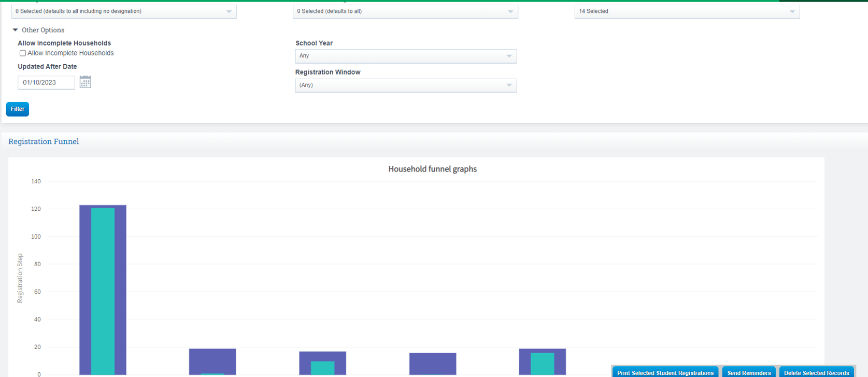Click the 'Registration Step' axis label
This screenshot has height=377, width=868.
(x=20, y=278)
